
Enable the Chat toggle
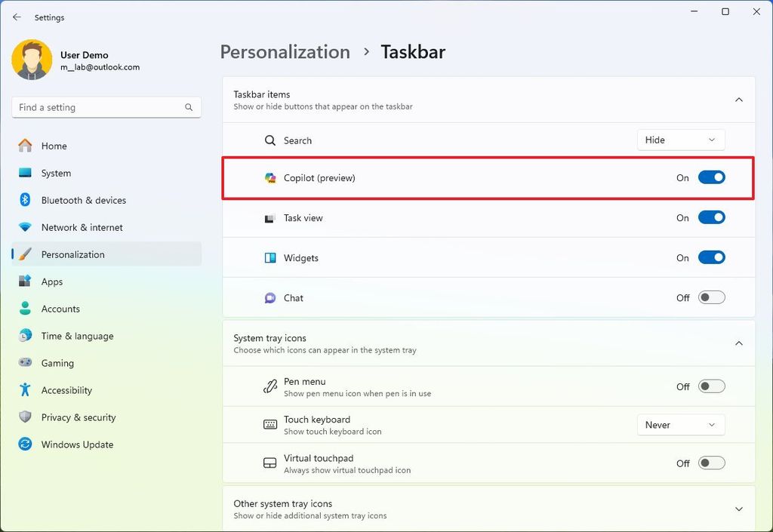pos(710,297)
